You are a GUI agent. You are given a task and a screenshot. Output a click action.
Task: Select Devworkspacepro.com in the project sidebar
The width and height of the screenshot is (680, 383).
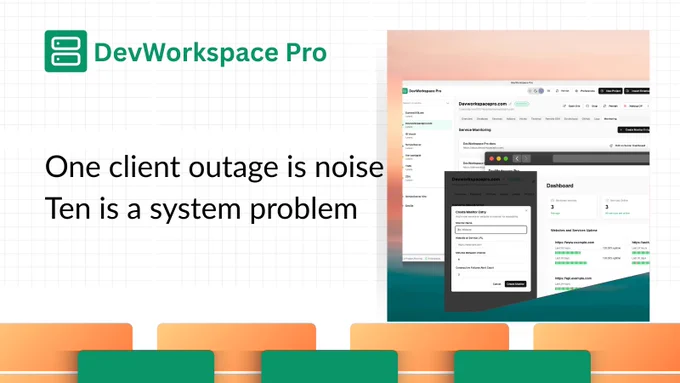(427, 125)
